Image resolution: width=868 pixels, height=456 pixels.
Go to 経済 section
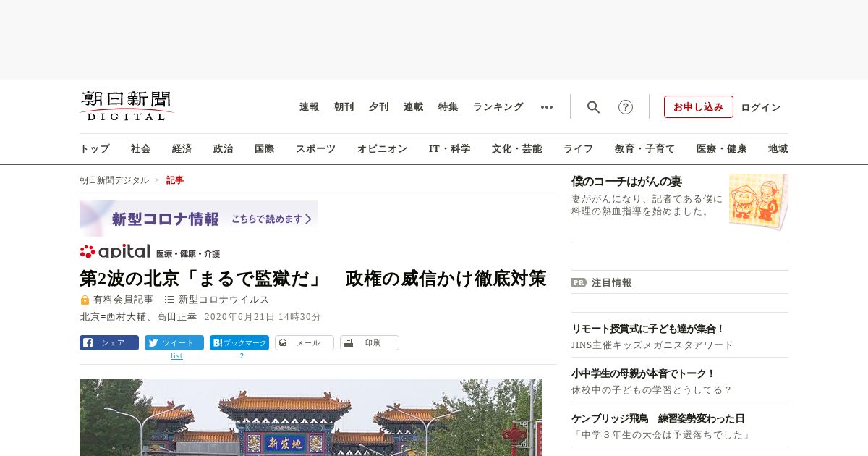182,149
